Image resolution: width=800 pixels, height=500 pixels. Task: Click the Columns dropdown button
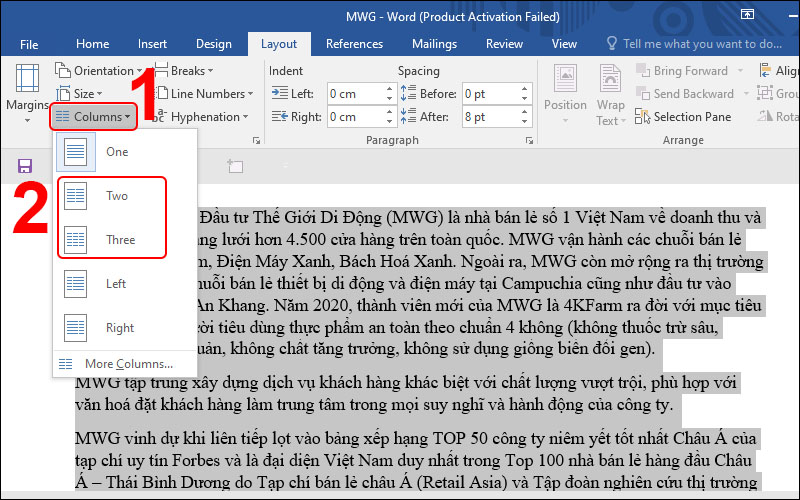pyautogui.click(x=93, y=117)
